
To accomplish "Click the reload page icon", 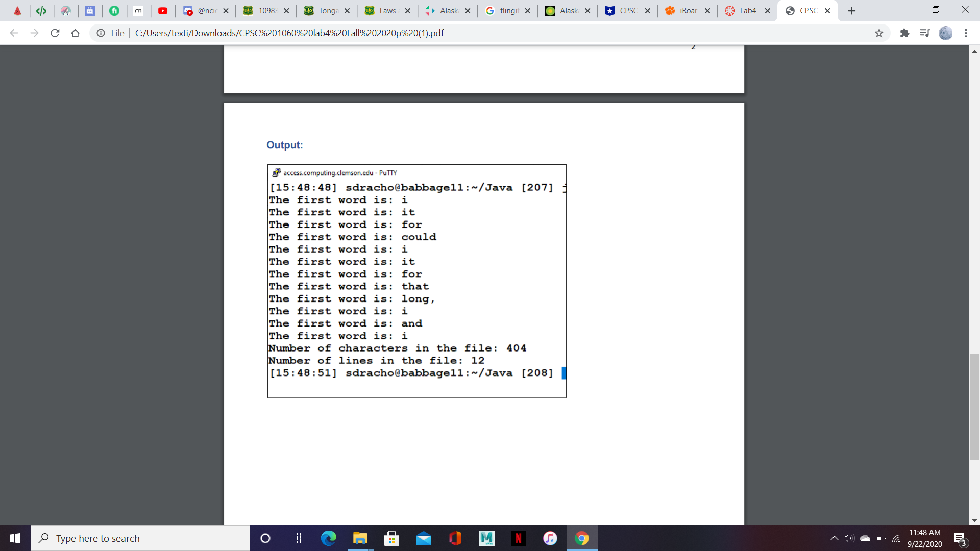I will click(55, 33).
